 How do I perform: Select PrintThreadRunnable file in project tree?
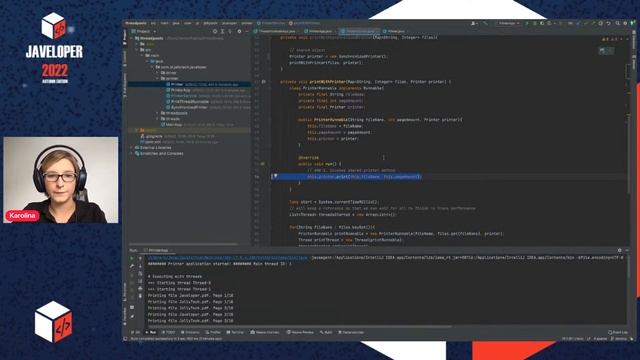point(189,101)
